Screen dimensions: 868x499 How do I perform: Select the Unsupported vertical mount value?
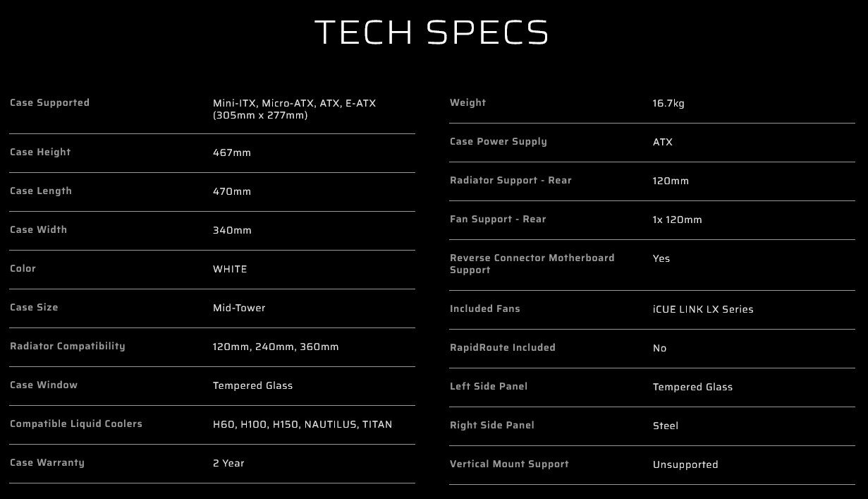click(x=685, y=464)
